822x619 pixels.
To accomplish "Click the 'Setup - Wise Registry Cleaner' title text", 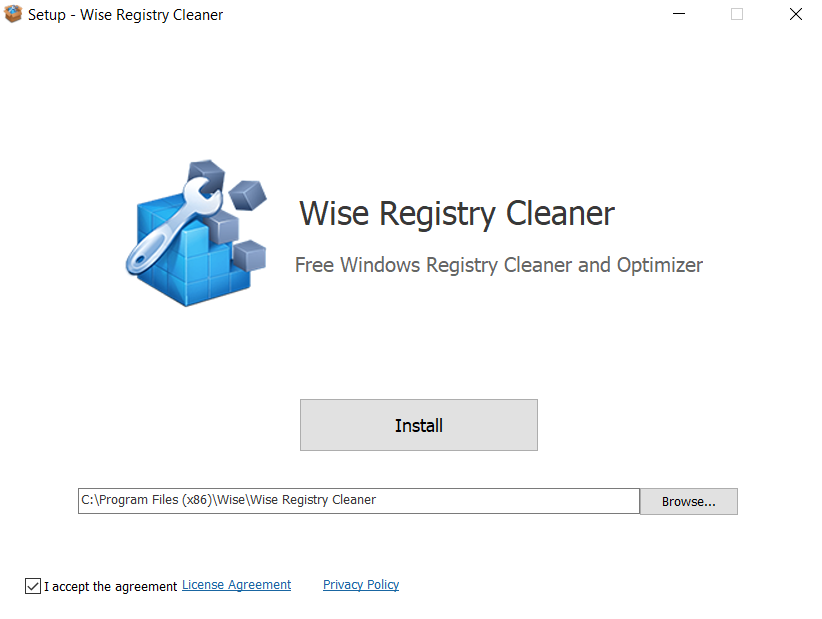I will [x=125, y=15].
